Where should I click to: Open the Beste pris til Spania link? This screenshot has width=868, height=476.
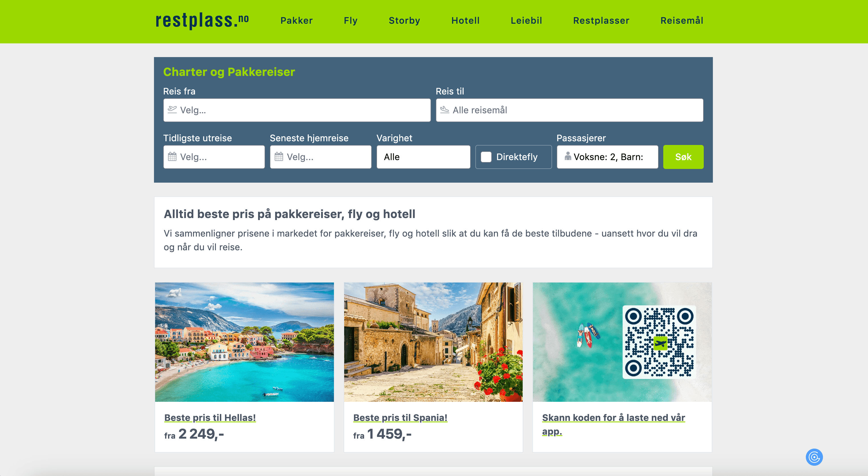400,417
